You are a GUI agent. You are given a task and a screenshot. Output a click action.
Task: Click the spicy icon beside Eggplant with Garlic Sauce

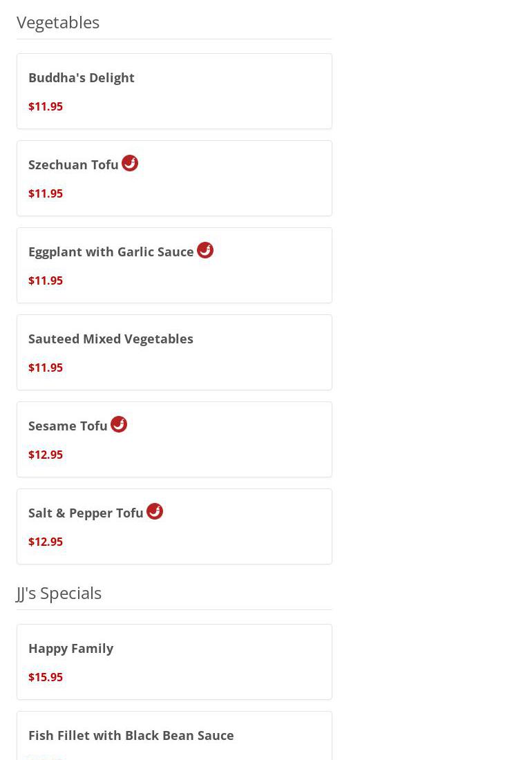coord(205,250)
